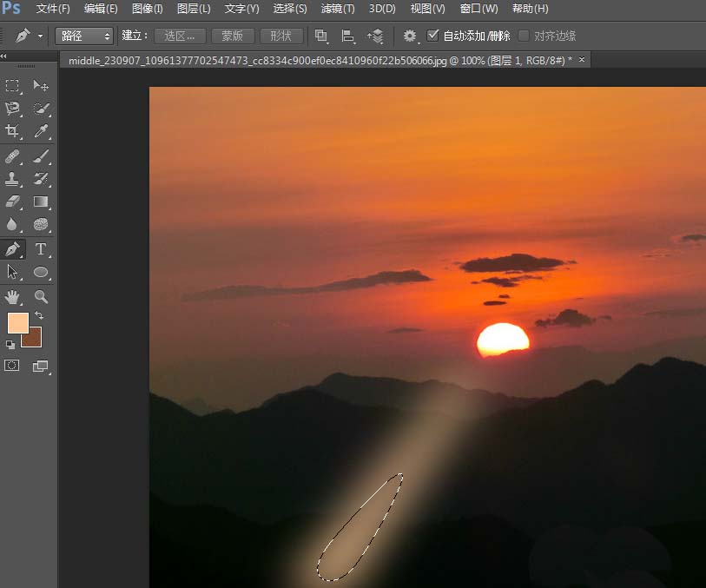Select the Zoom tool
706x588 pixels.
click(x=39, y=296)
